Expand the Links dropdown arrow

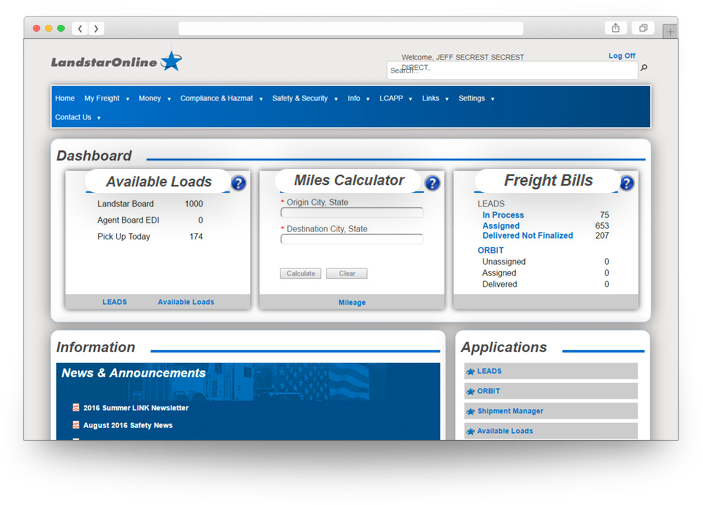[x=447, y=99]
